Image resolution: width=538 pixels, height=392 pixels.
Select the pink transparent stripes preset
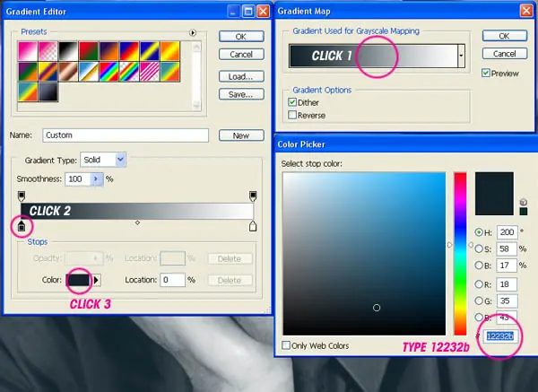[149, 72]
